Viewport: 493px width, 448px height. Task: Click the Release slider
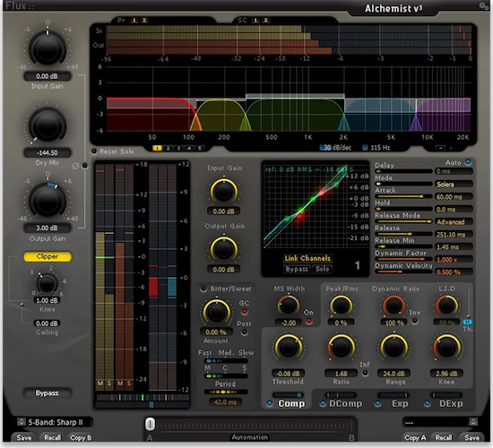(403, 234)
